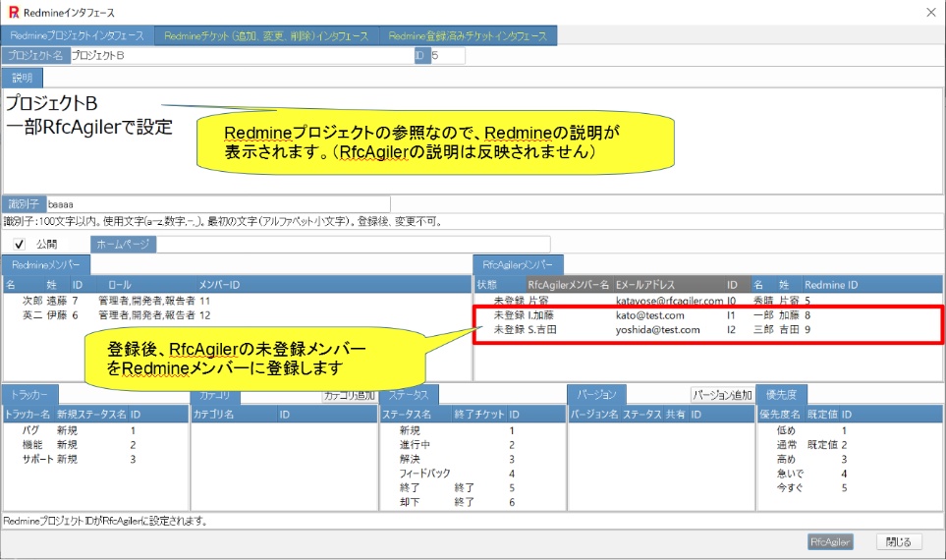Click email kato@test.com
This screenshot has width=946, height=560.
coord(649,315)
